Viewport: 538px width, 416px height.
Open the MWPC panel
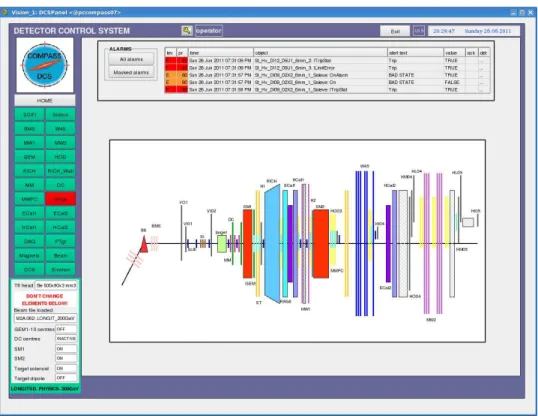point(30,199)
